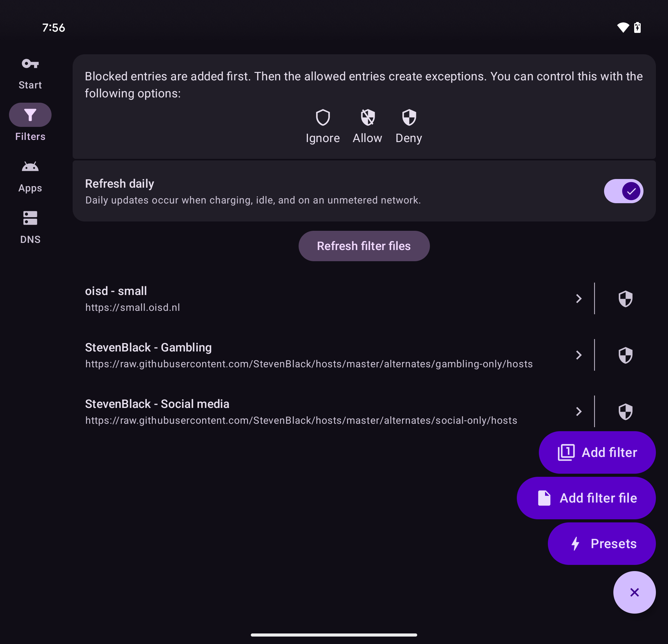Expand the StevenBlack - Social media chevron
Viewport: 668px width, 644px height.
578,412
